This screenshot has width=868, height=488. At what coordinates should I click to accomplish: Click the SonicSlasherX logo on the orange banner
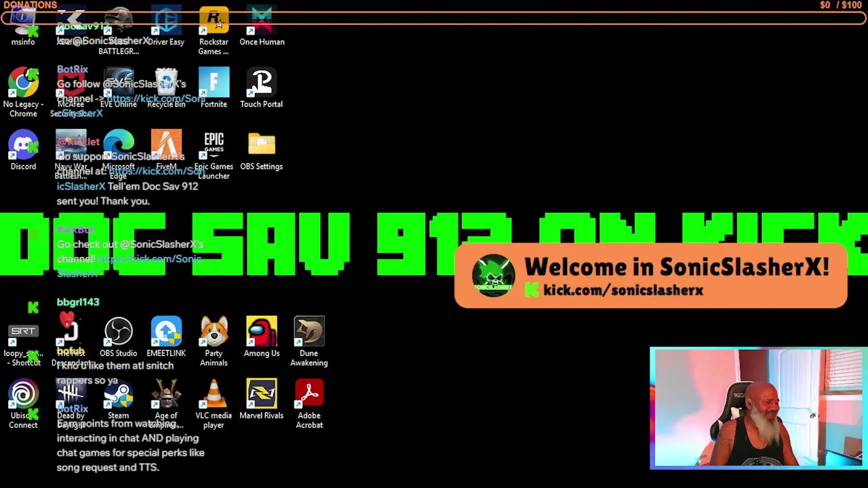[493, 276]
